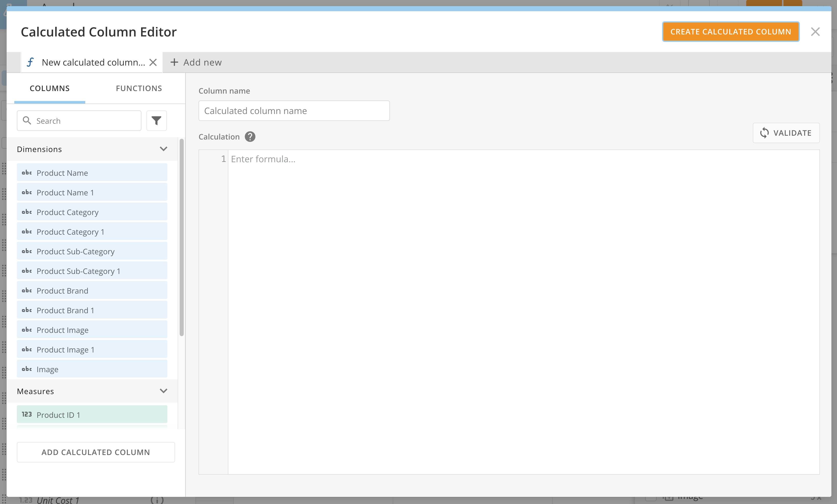Click the Calculated column name field
The width and height of the screenshot is (837, 504).
pyautogui.click(x=294, y=110)
